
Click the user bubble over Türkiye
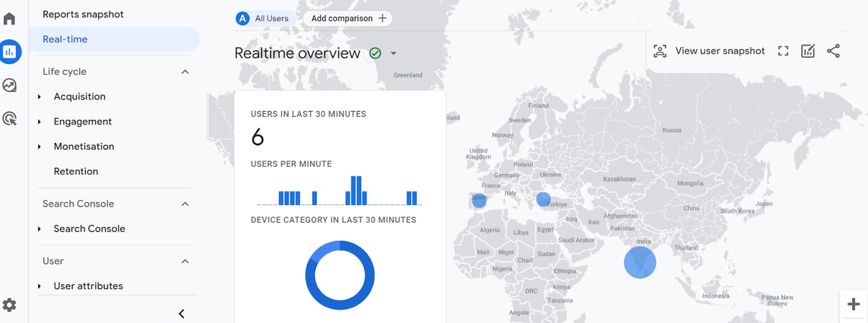[x=543, y=199]
